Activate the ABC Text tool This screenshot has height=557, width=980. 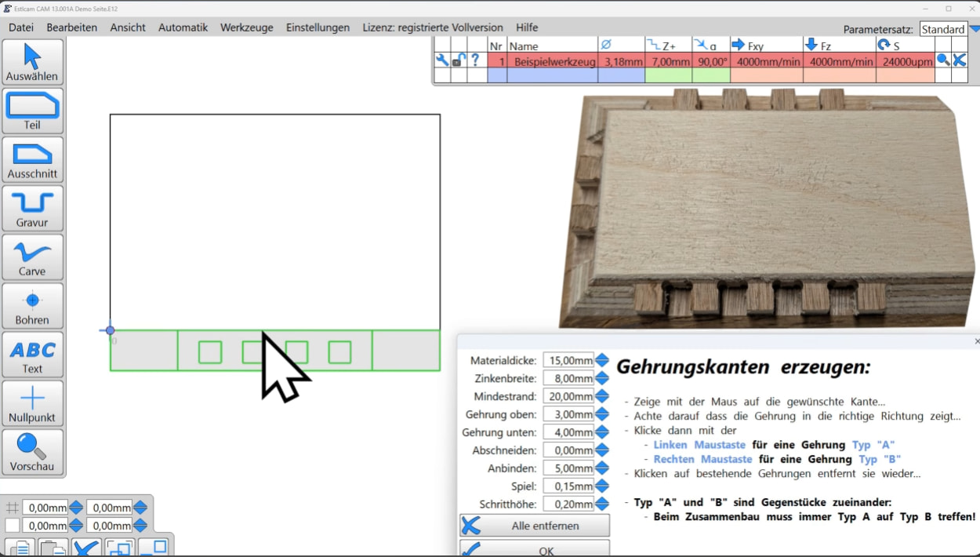point(32,355)
